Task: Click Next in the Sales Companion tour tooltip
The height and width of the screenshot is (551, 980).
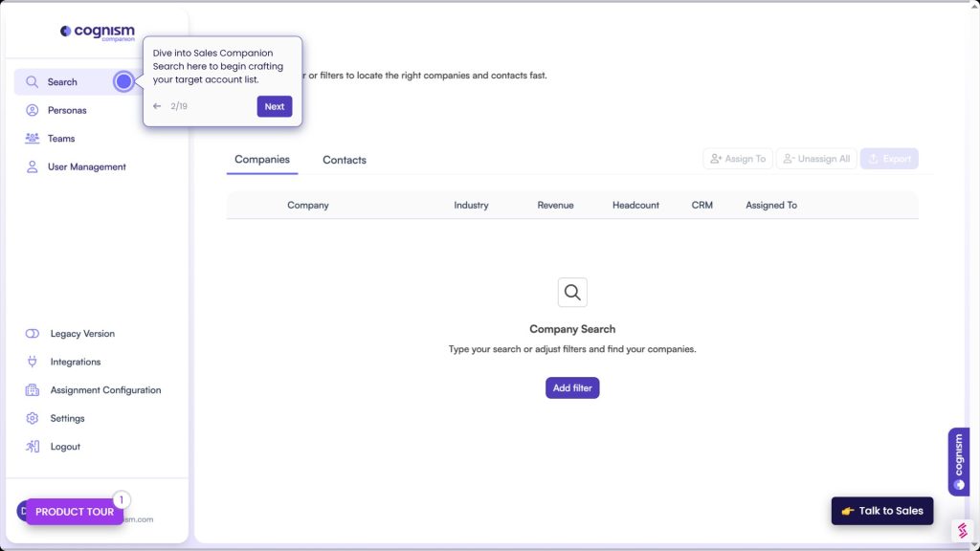Action: tap(275, 106)
